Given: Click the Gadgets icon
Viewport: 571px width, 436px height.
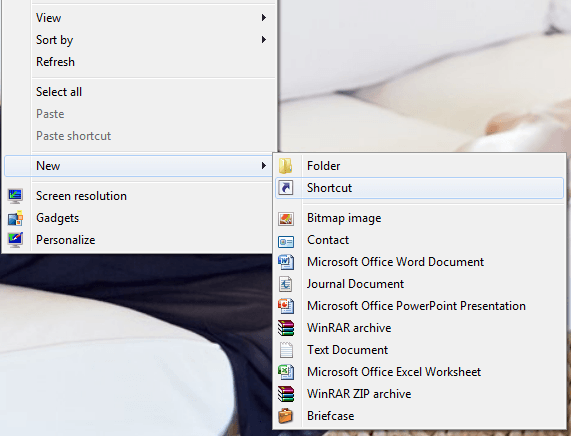Looking at the screenshot, I should (x=15, y=218).
